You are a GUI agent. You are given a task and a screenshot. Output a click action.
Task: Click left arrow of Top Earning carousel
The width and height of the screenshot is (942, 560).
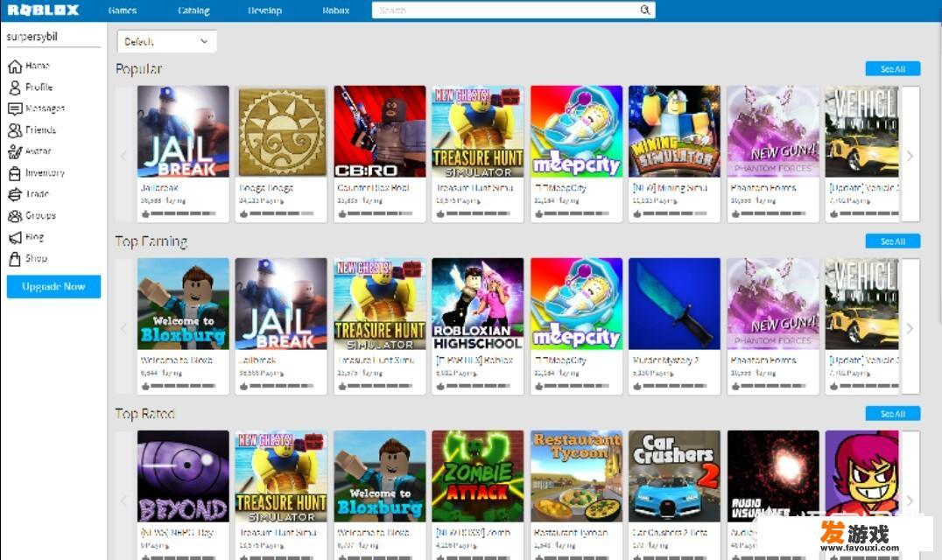click(x=123, y=328)
